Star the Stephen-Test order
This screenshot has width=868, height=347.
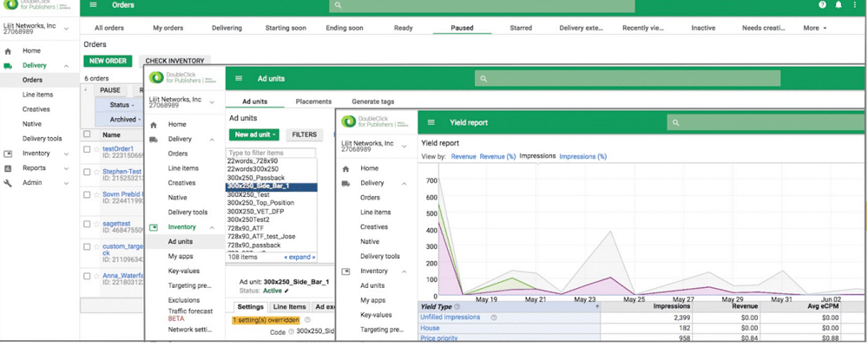97,172
